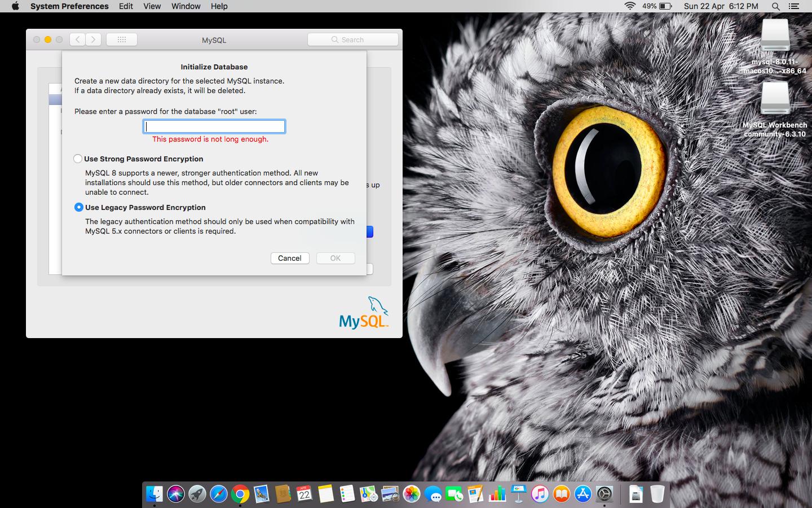Screen dimensions: 812x508
Task: Launch Safari from the dock
Action: point(218,494)
